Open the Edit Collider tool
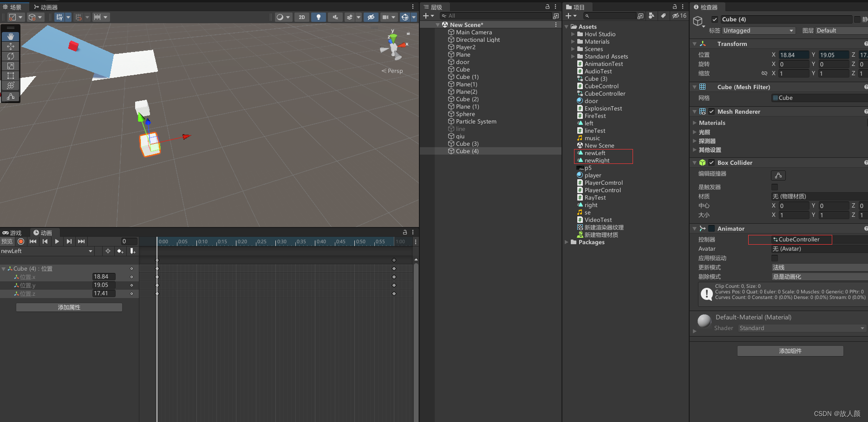 coord(778,175)
